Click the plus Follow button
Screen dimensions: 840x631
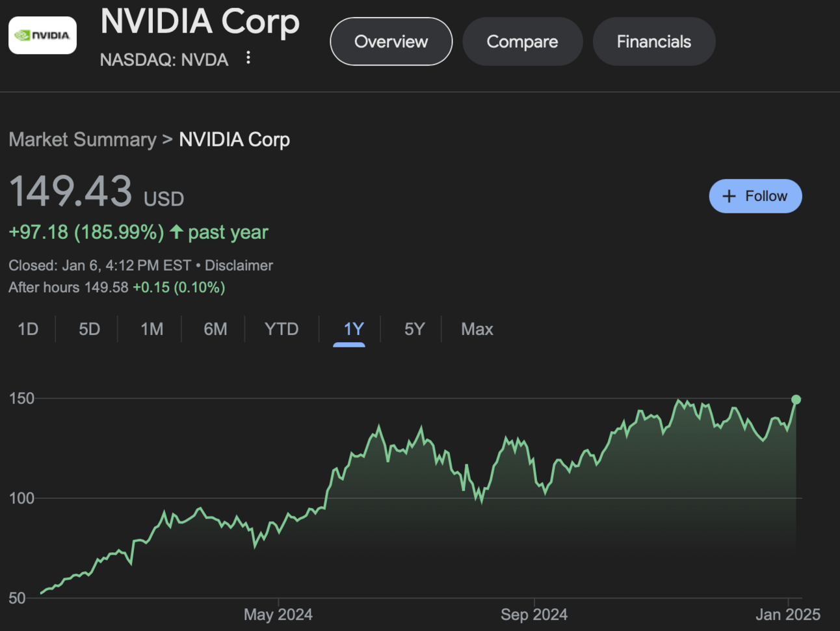click(x=755, y=196)
